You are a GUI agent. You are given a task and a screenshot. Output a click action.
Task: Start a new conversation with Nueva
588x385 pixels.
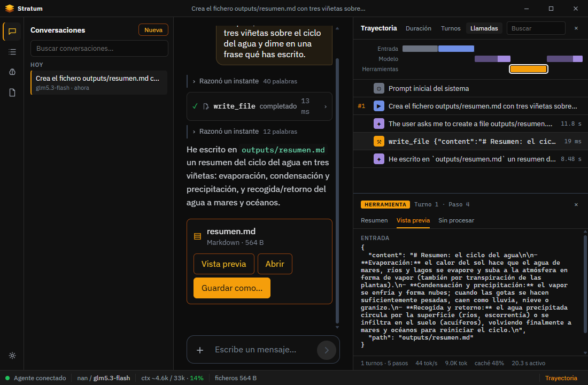[x=153, y=29]
